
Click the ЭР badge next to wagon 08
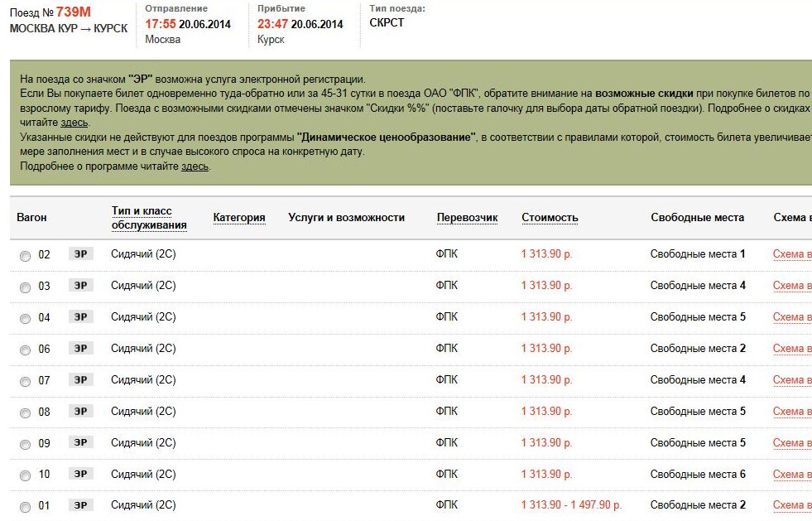[80, 412]
